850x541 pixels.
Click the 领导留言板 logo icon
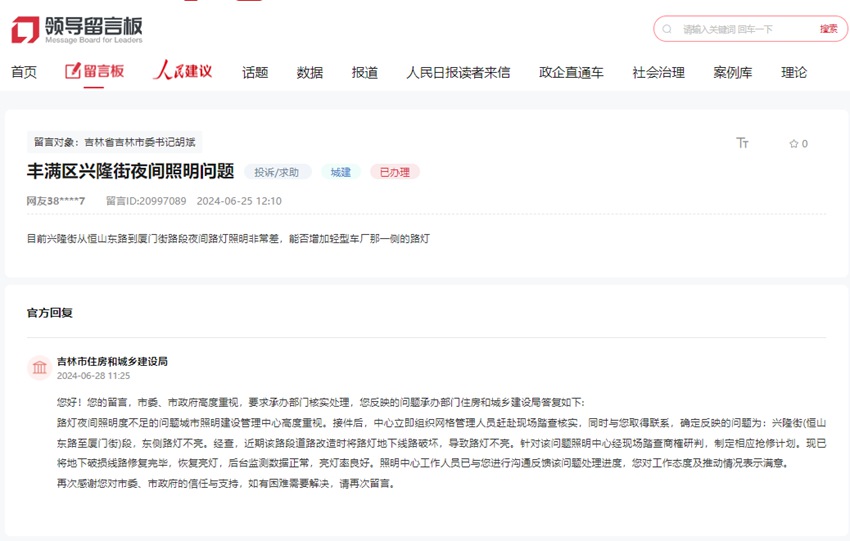[25, 30]
